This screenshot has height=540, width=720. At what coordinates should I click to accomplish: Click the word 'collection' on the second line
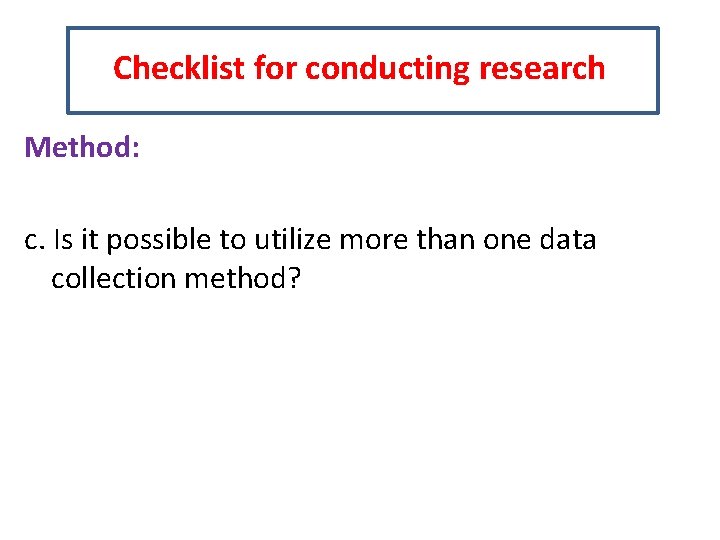113,278
